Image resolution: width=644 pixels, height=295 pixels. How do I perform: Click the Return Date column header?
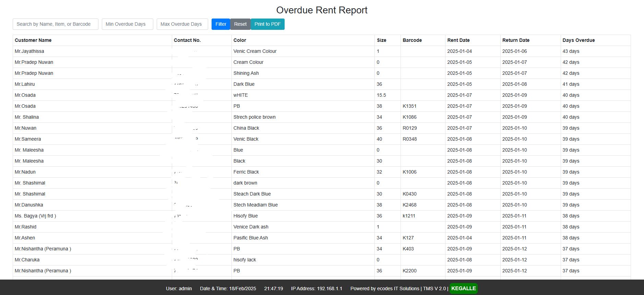coord(516,40)
